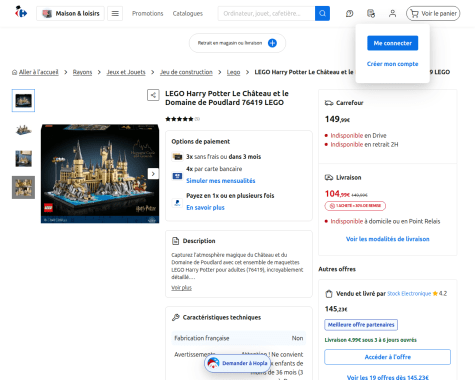Open the Catalogues menu item
The width and height of the screenshot is (475, 380).
(x=188, y=13)
